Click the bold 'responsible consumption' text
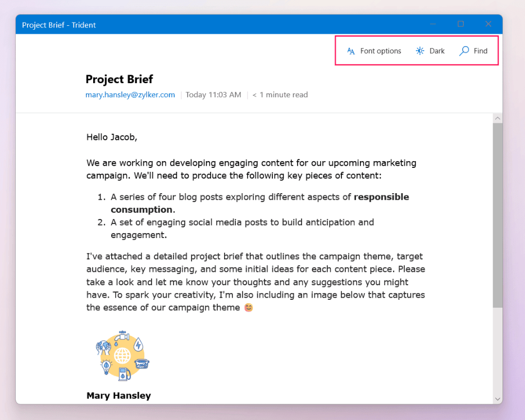The width and height of the screenshot is (525, 420). coord(260,203)
